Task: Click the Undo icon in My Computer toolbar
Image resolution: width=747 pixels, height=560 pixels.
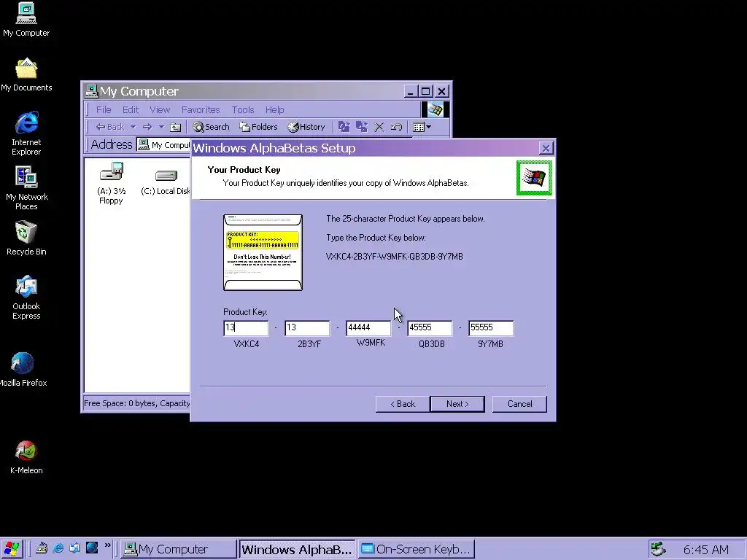Action: pos(396,127)
